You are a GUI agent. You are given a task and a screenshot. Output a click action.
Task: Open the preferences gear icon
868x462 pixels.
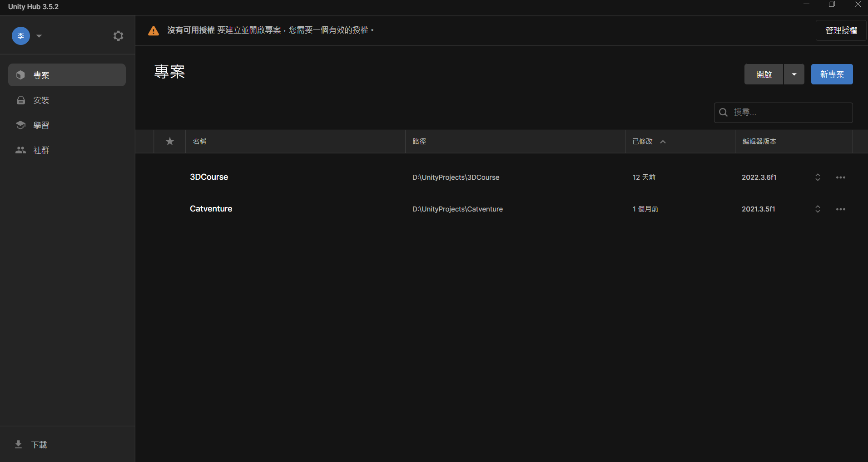(x=118, y=36)
